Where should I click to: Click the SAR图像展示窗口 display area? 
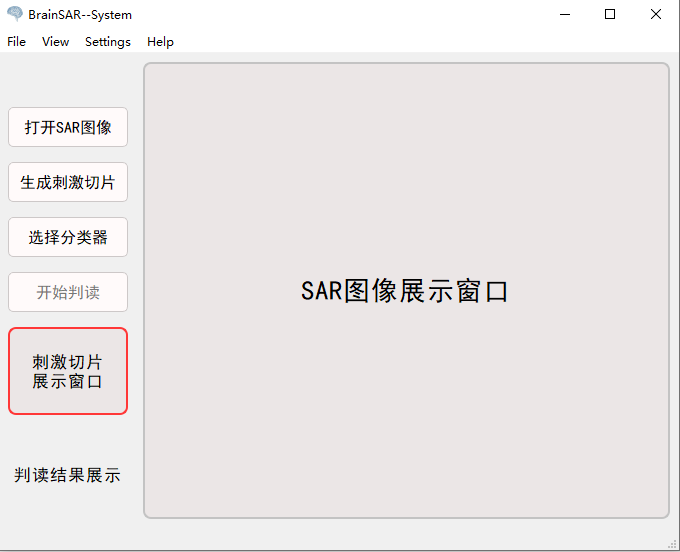(406, 291)
